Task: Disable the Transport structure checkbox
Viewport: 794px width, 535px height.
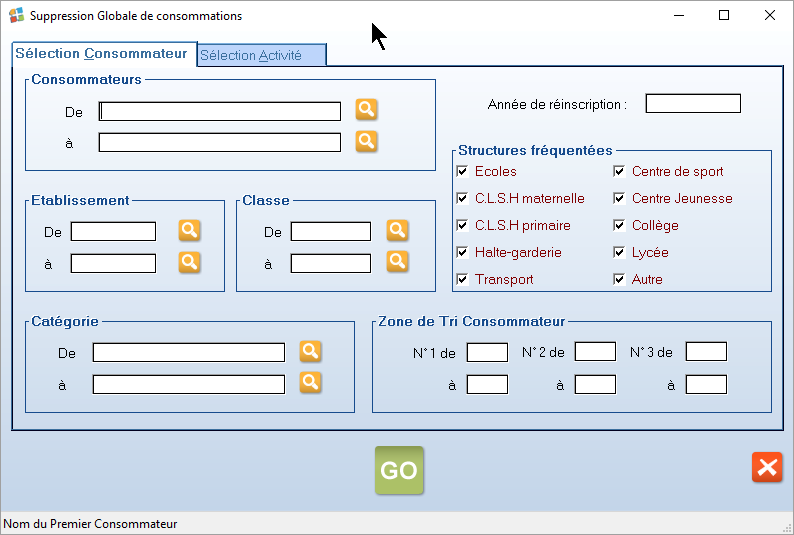Action: 462,280
